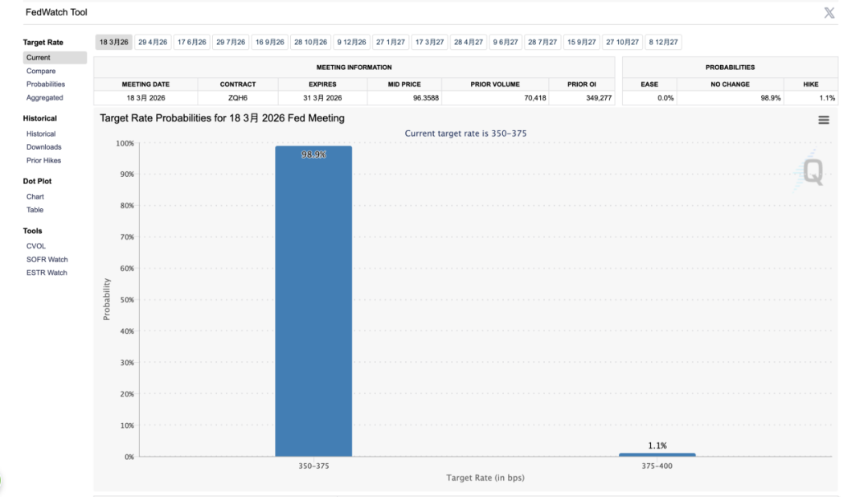Viewport: 868px width, 497px height.
Task: Select the 27 1月27 meeting tab
Action: pos(391,42)
